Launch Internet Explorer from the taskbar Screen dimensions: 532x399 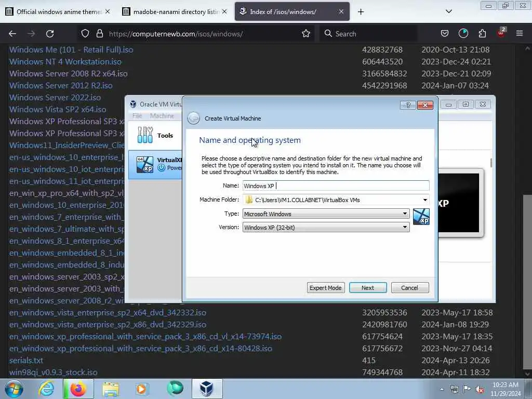coord(46,389)
